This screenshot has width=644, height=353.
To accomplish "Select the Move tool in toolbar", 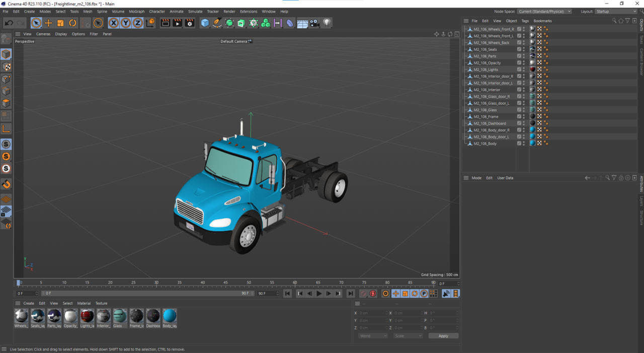I will (x=48, y=23).
